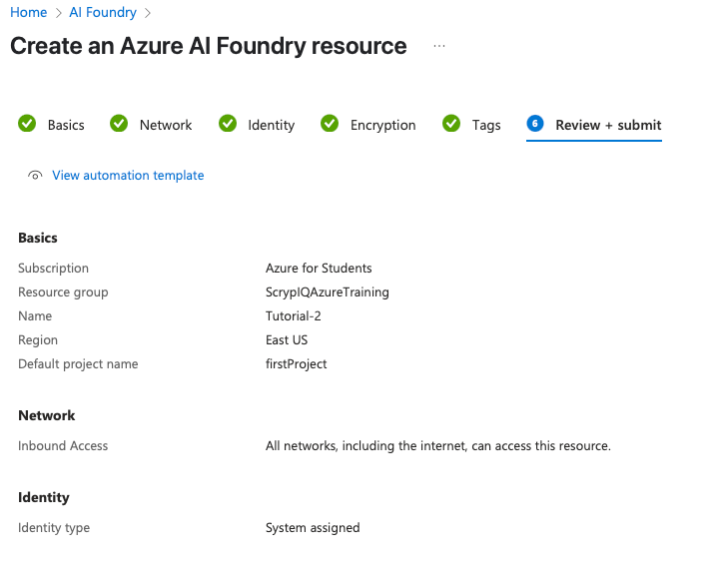Select ScrypIQAzureTraining resource group value
Viewport: 720px width, 572px height.
(327, 292)
